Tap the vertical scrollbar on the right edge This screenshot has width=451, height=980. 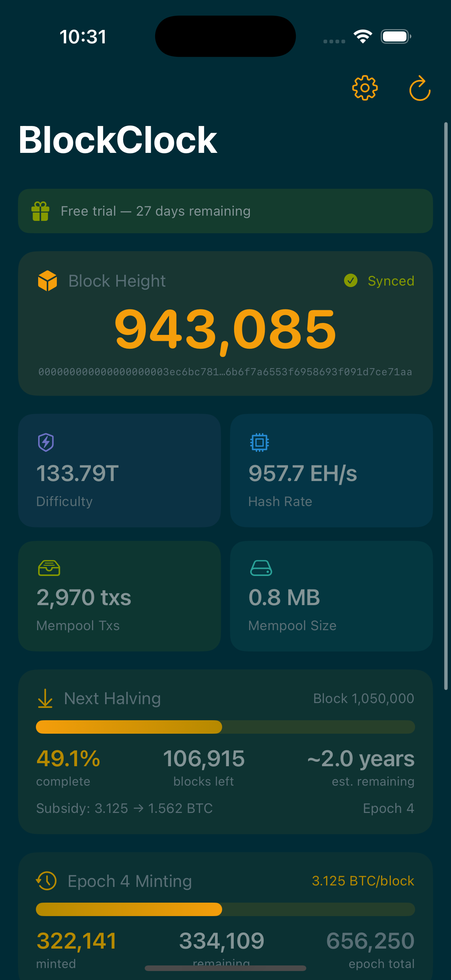[446, 406]
